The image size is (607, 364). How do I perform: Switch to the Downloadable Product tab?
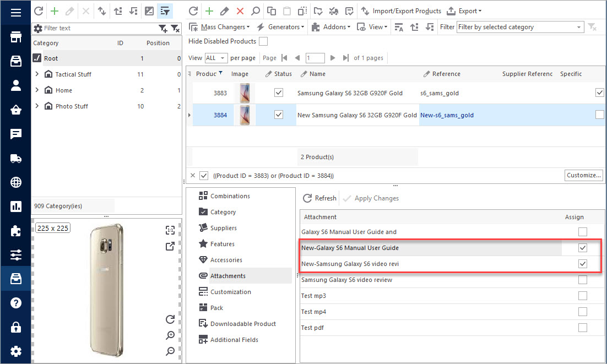[237, 324]
